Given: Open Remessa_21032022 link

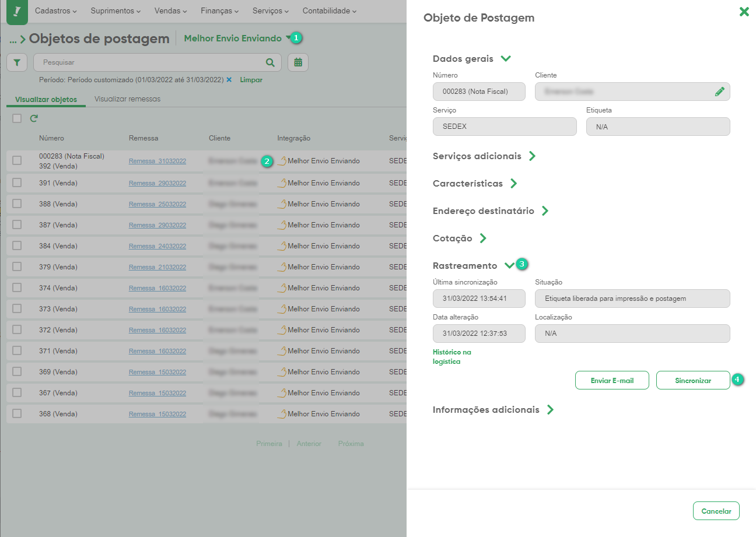Looking at the screenshot, I should coord(157,267).
